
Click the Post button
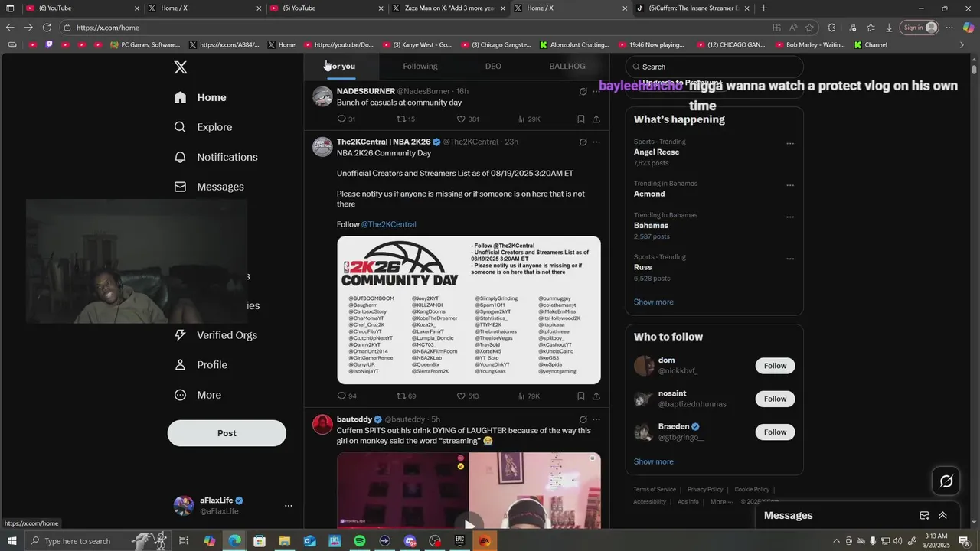227,433
